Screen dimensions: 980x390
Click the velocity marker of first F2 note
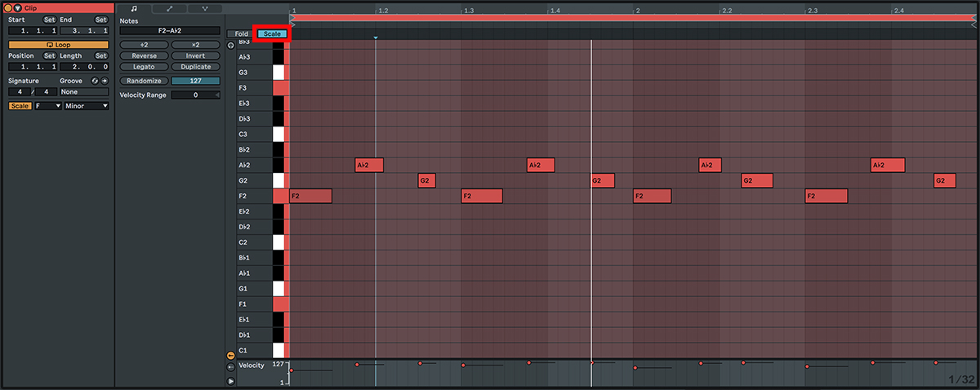[x=292, y=370]
